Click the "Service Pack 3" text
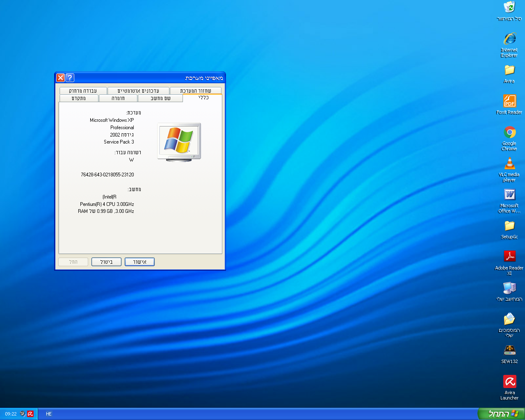Image resolution: width=525 pixels, height=420 pixels. pos(119,142)
